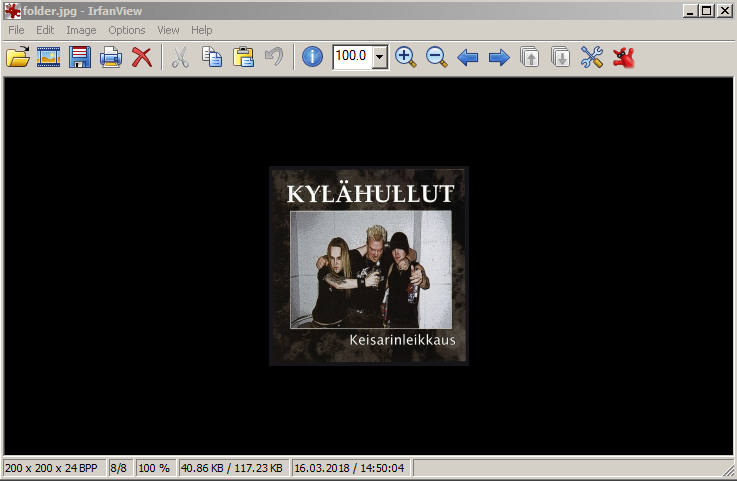This screenshot has height=481, width=737.
Task: Open the Slideshow filmstrip icon
Action: pos(49,57)
